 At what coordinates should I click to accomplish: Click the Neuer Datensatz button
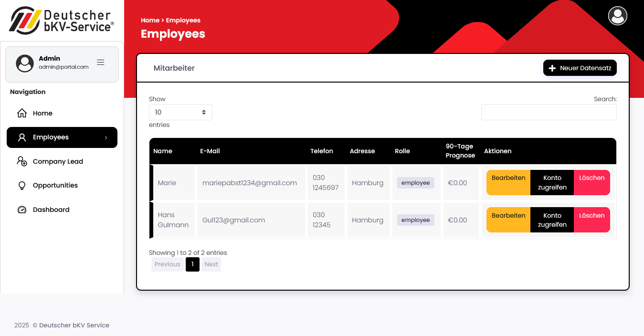[580, 68]
